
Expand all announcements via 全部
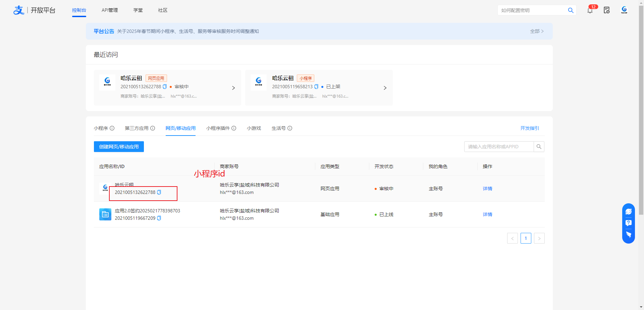point(537,31)
